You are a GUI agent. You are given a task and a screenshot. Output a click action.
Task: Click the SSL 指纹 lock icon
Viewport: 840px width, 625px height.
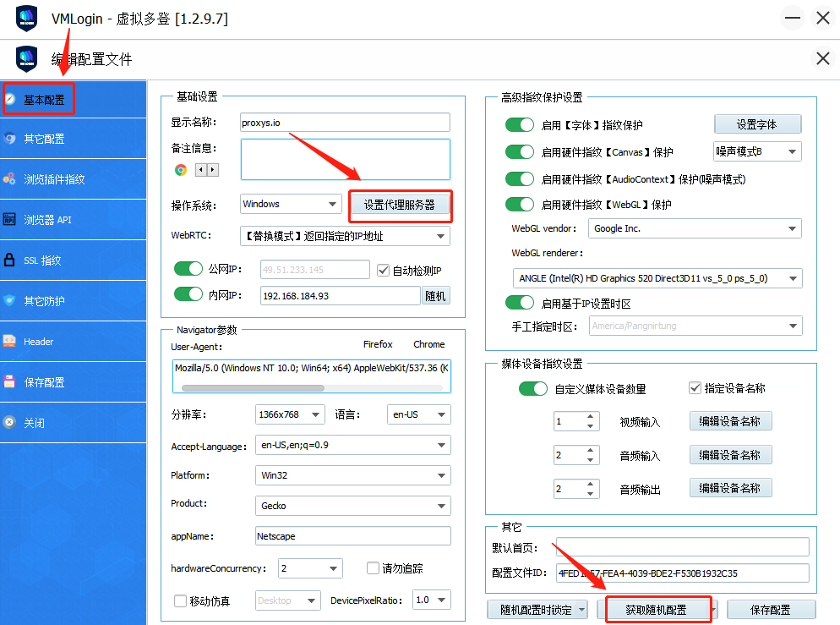coord(9,260)
